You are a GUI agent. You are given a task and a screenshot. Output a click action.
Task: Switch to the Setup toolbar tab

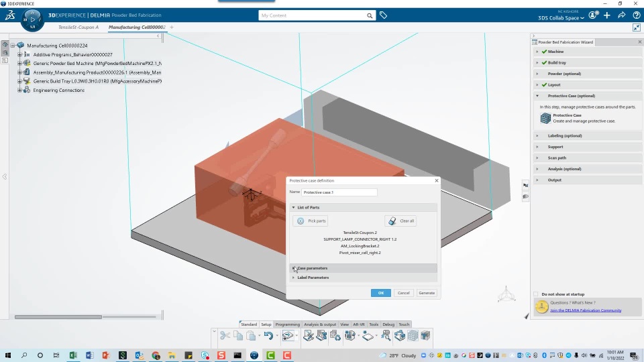[266, 324]
